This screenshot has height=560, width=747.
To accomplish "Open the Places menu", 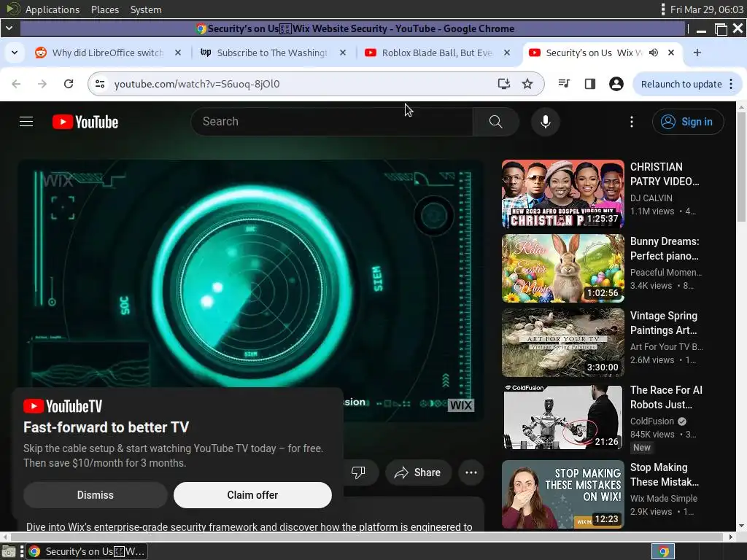I will (105, 9).
